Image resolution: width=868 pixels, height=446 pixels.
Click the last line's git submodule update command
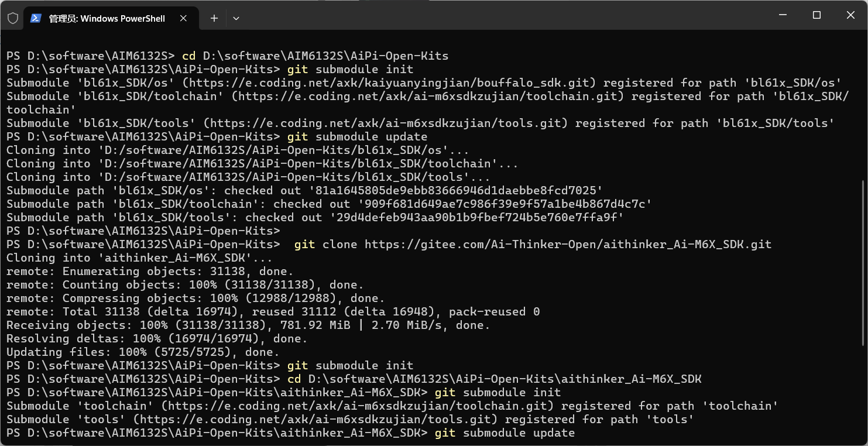505,433
